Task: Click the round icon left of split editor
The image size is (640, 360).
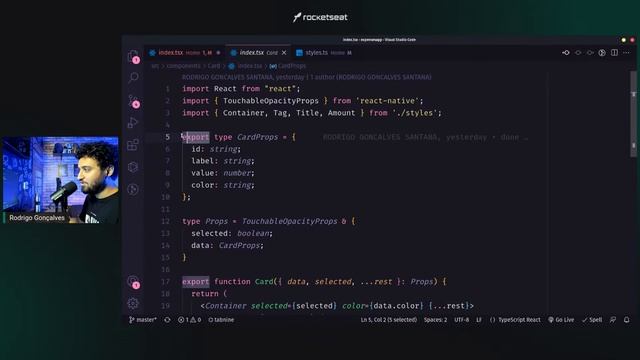Action: (x=602, y=53)
